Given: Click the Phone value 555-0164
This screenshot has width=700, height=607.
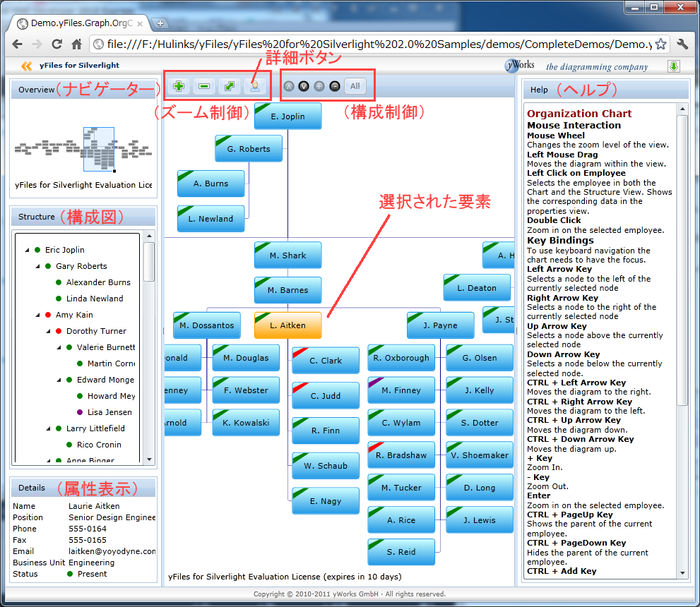Looking at the screenshot, I should point(88,529).
